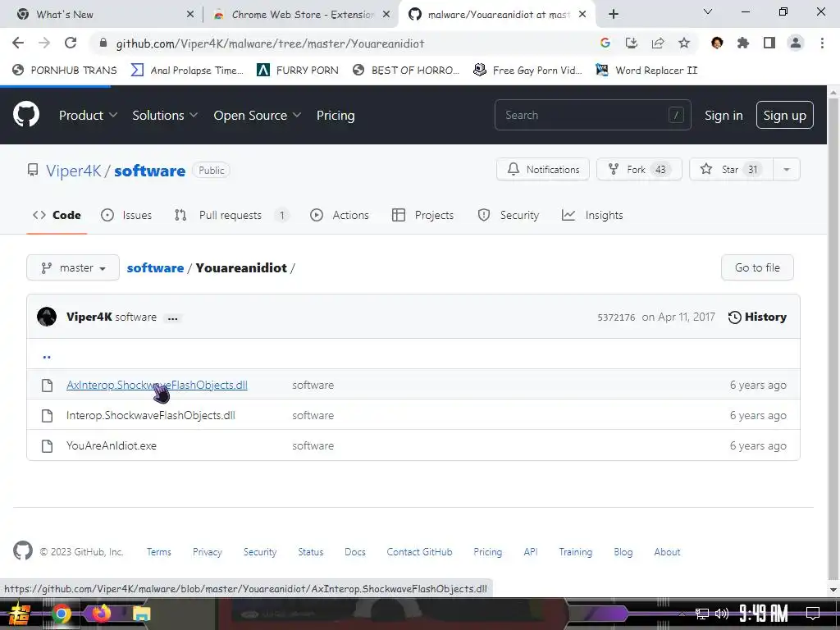Open the Issues tab of the repository
The height and width of the screenshot is (630, 840).
[x=126, y=215]
